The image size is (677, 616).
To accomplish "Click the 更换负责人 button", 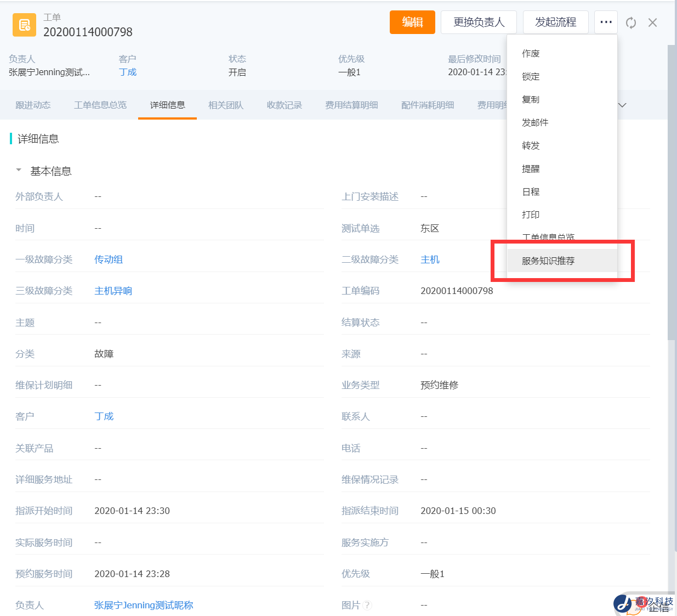I will coord(479,22).
